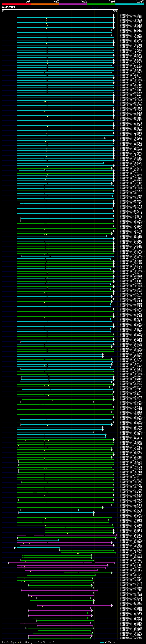Select UniRef100_Q3TQZ4 entry
Viewport: 146px width, 644px height.
(131, 337)
